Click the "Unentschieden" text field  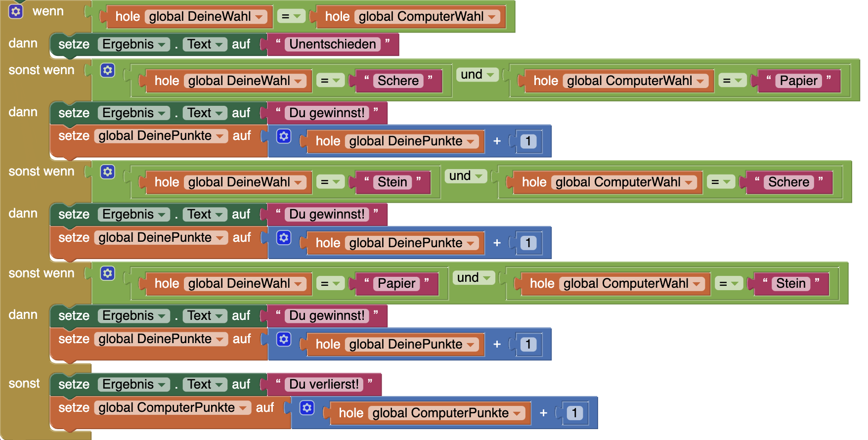[x=332, y=44]
